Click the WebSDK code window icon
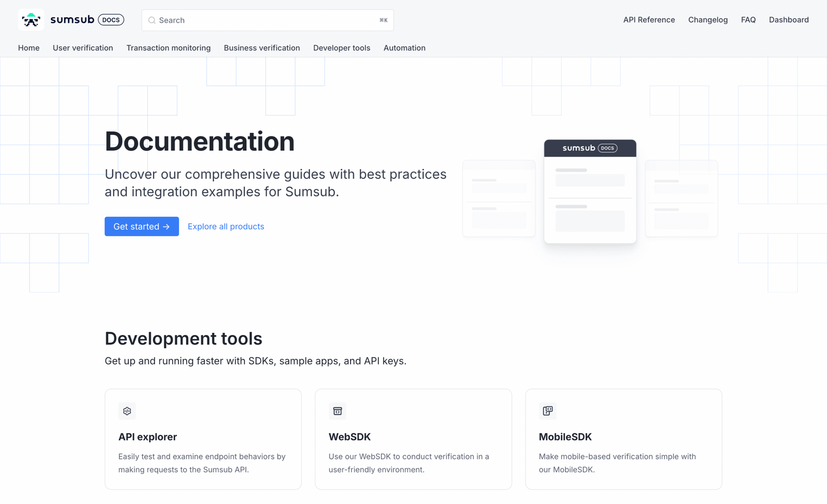The image size is (827, 504). 338,411
